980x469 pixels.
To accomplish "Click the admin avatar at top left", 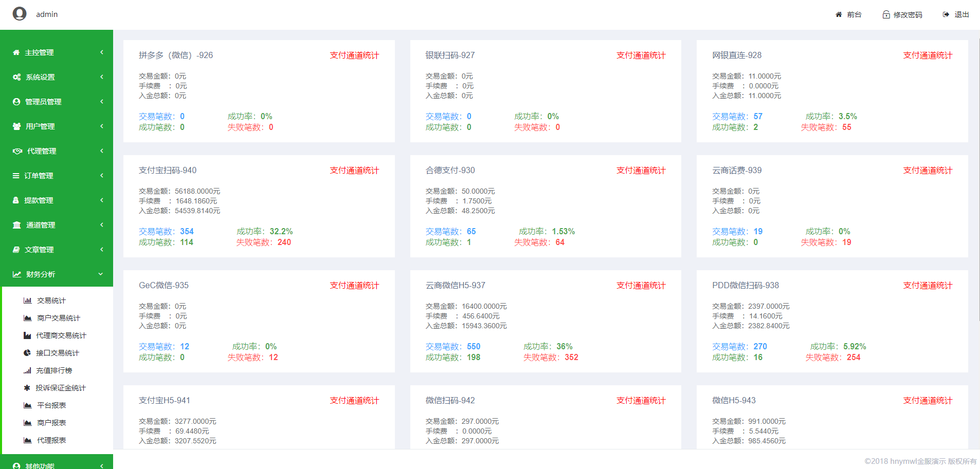I will click(x=20, y=14).
